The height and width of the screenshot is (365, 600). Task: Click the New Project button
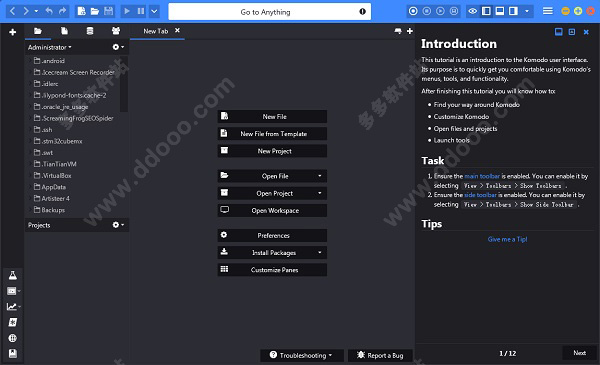pos(272,151)
